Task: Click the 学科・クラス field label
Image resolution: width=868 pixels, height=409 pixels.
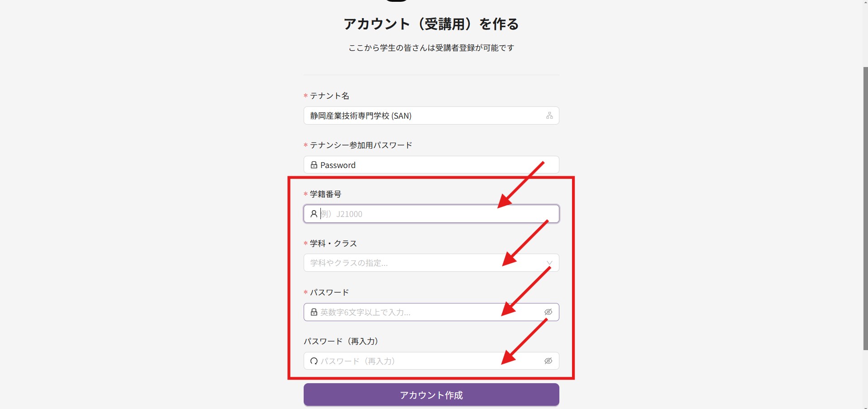Action: (333, 243)
